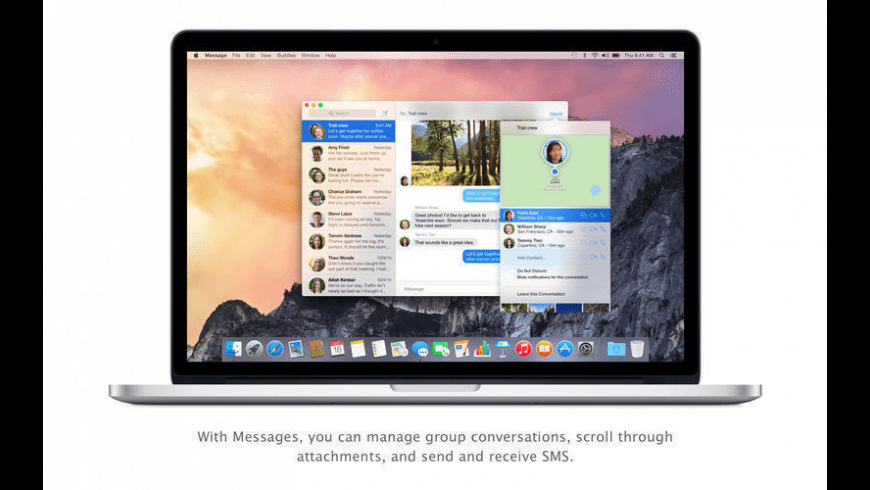Open Spotlight search in menu bar

coord(661,55)
